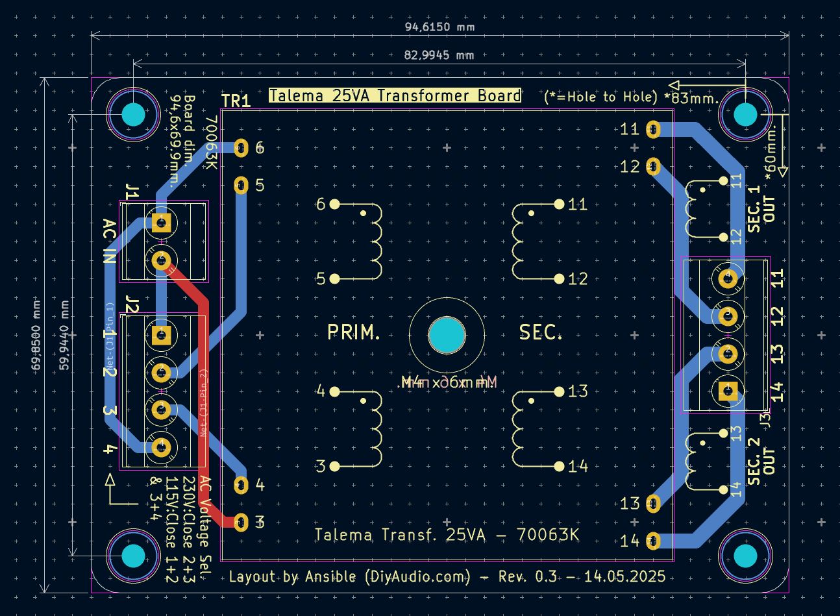Select the J1 reference label
The height and width of the screenshot is (616, 840).
[132, 193]
